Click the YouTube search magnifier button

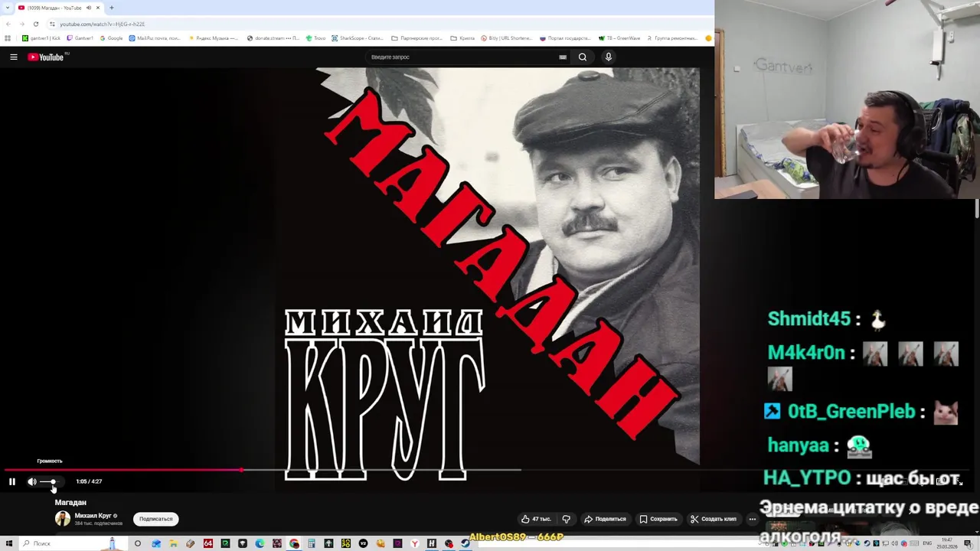(583, 57)
